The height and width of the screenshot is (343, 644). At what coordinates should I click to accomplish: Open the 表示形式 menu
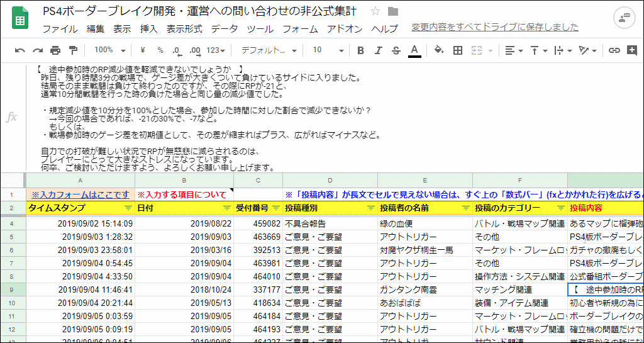[184, 29]
